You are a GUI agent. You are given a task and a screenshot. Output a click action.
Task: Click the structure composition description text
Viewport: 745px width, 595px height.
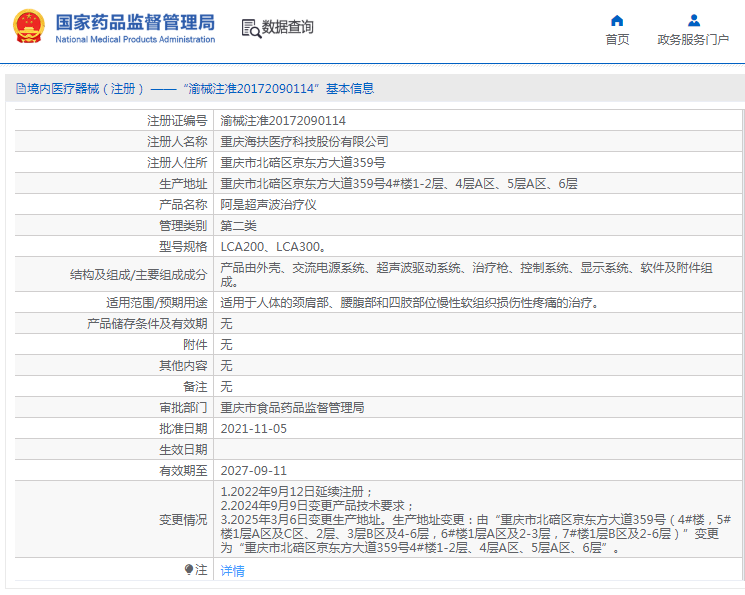[466, 275]
